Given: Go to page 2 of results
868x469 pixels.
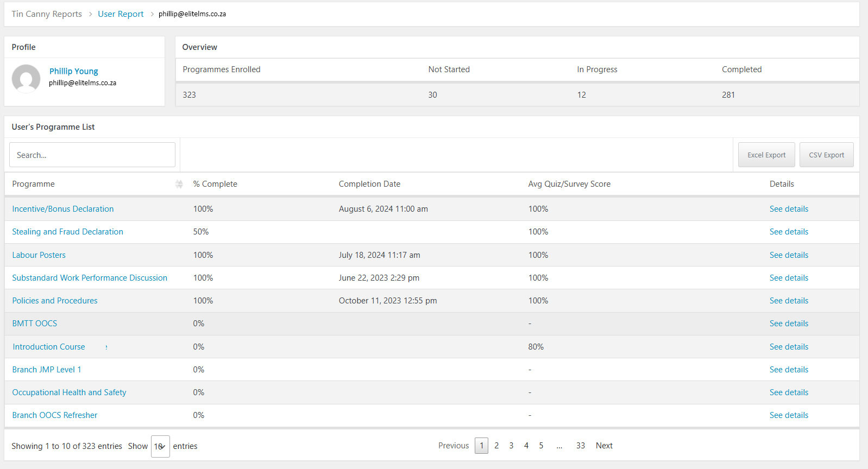Looking at the screenshot, I should pyautogui.click(x=496, y=446).
